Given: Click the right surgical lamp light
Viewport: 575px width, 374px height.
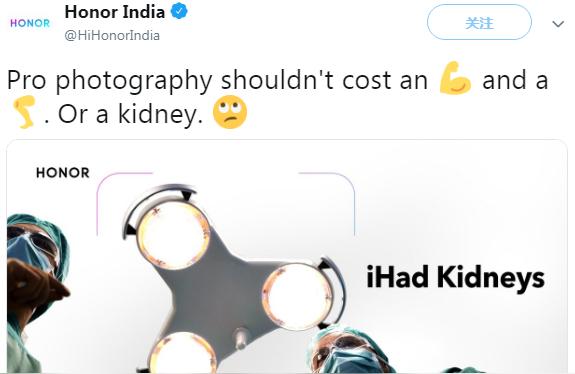Looking at the screenshot, I should click(x=298, y=297).
